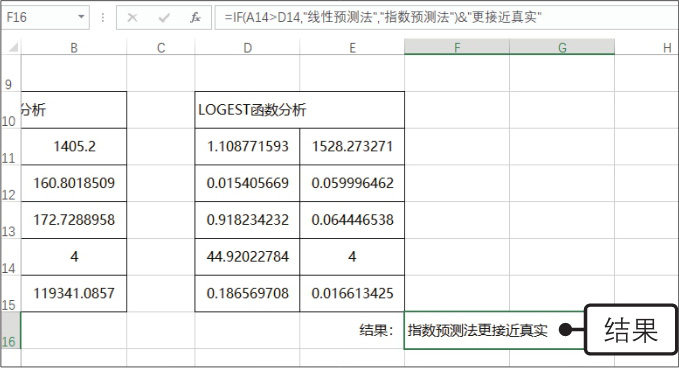Click cell with value 119341.0857
This screenshot has width=679, height=368.
[74, 294]
